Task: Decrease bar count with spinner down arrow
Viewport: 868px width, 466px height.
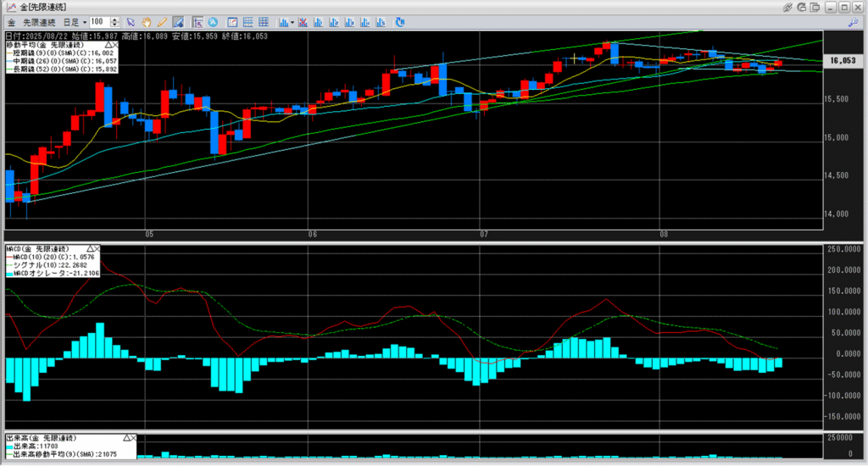Action: (x=115, y=25)
